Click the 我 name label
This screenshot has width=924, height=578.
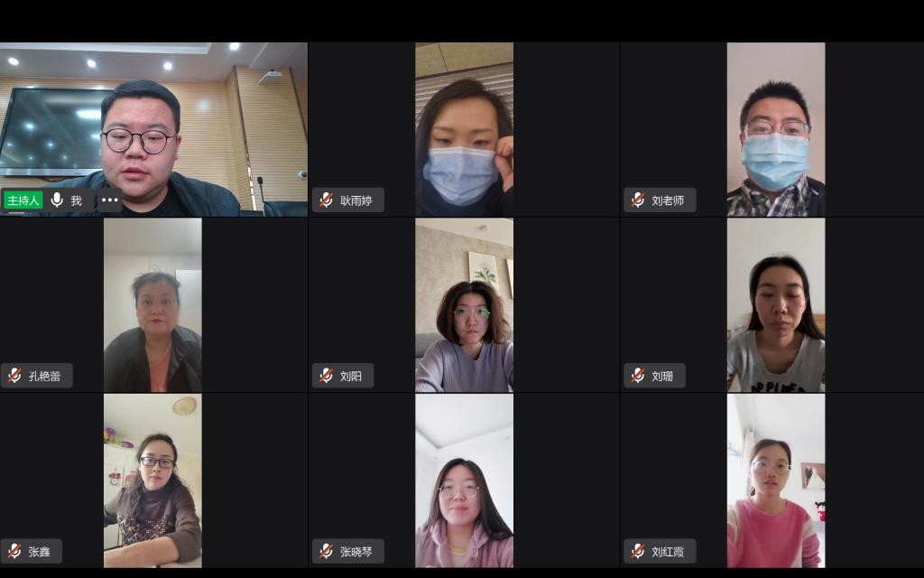tap(77, 200)
